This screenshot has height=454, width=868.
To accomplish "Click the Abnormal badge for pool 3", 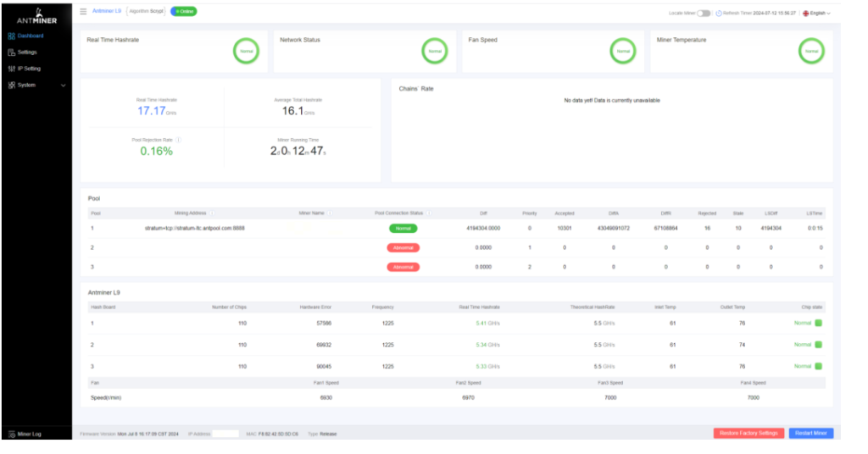I will click(403, 267).
